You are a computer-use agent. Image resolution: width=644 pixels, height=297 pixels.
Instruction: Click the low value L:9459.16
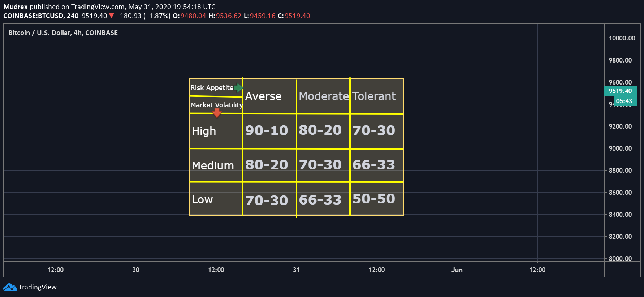260,16
